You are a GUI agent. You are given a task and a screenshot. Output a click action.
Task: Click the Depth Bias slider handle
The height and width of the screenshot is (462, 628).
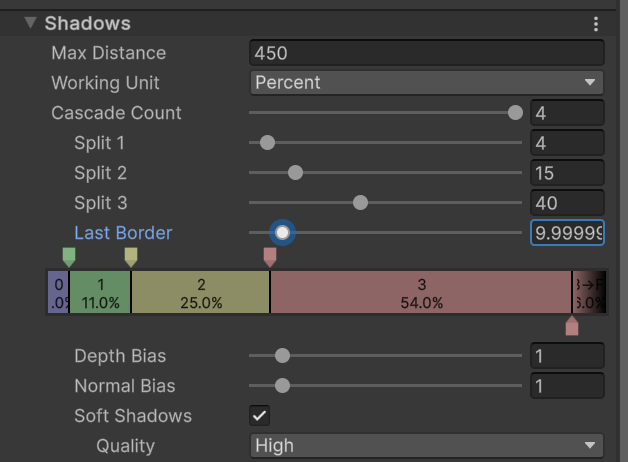tap(282, 356)
